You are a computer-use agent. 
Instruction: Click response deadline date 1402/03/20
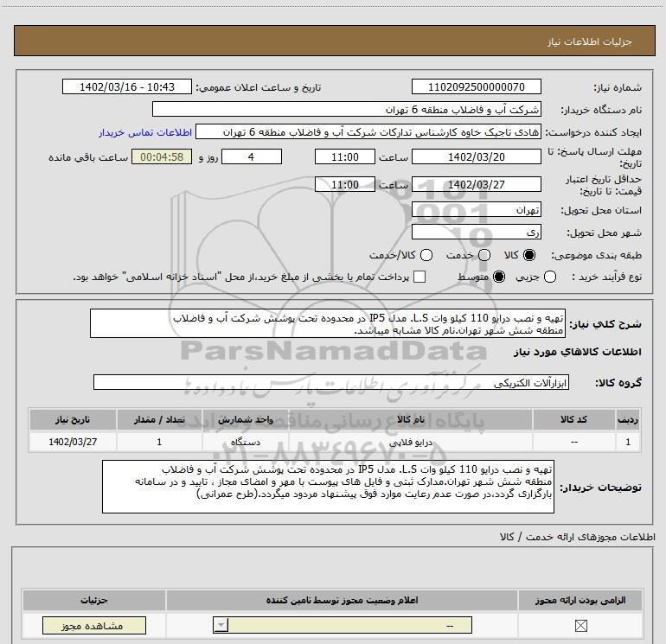[476, 157]
